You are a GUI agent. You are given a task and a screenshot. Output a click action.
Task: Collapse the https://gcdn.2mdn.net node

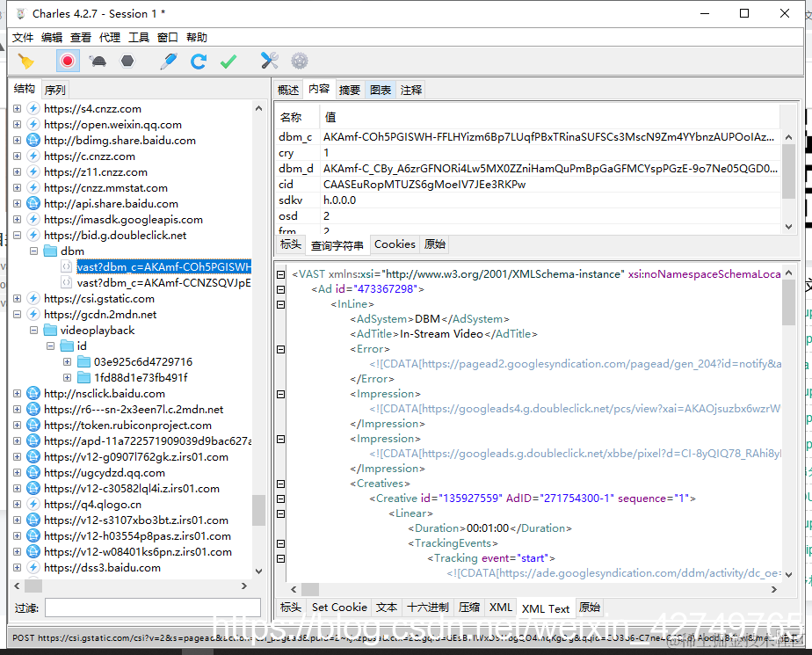[x=17, y=314]
